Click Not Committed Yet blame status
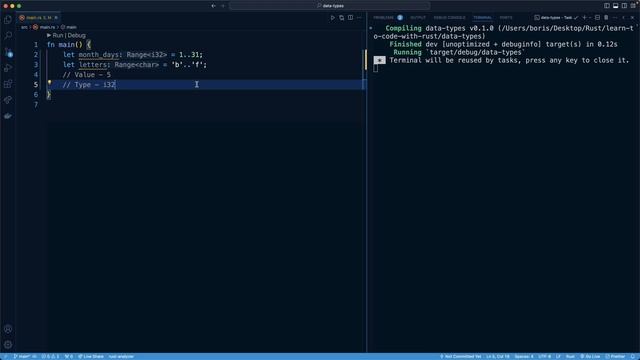This screenshot has height=360, width=640. tap(460, 356)
